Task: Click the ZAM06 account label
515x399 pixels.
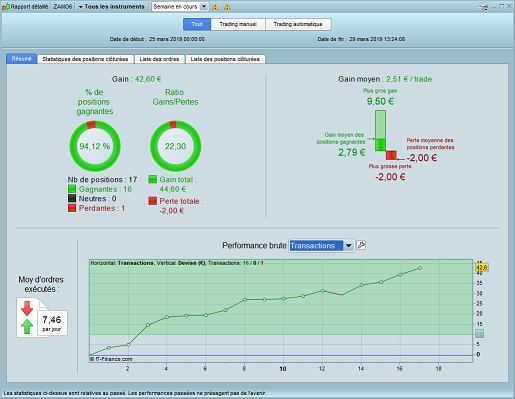Action: click(63, 7)
